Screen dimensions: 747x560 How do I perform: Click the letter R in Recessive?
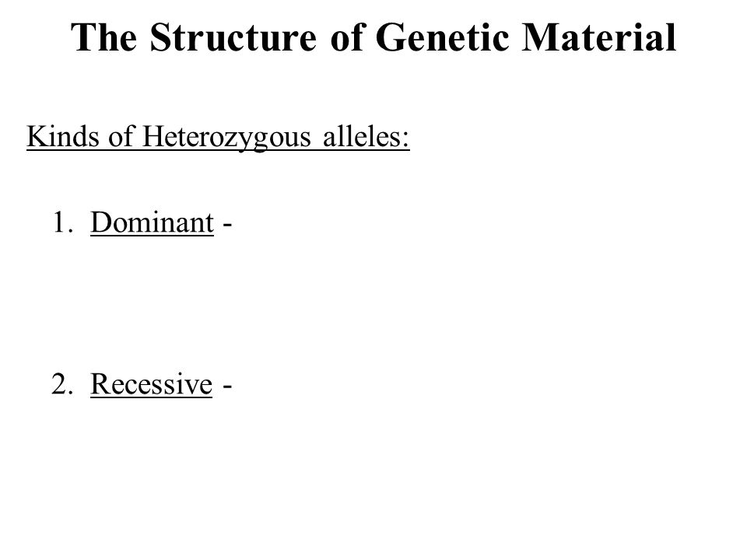[x=100, y=383]
